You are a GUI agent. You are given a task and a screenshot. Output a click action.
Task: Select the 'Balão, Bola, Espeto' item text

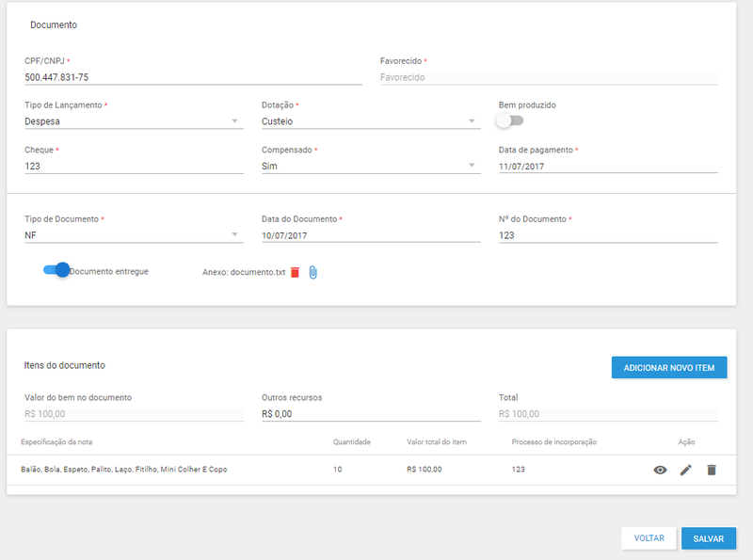[x=124, y=470]
